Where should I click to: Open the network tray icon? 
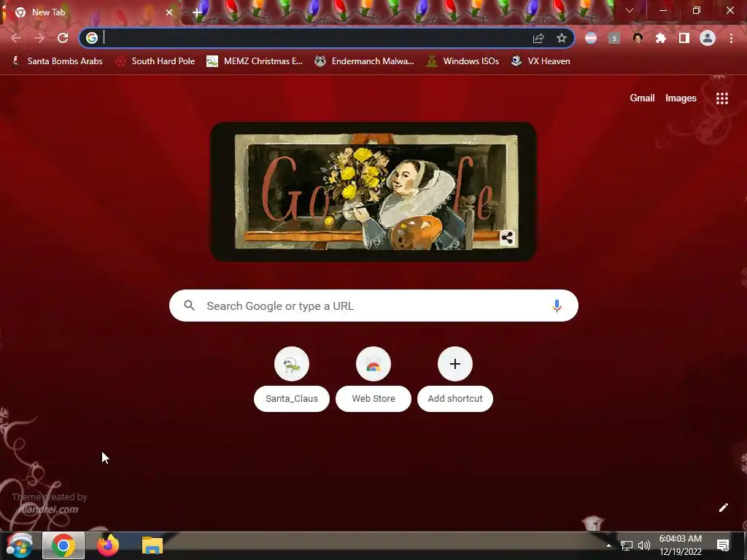click(x=627, y=545)
